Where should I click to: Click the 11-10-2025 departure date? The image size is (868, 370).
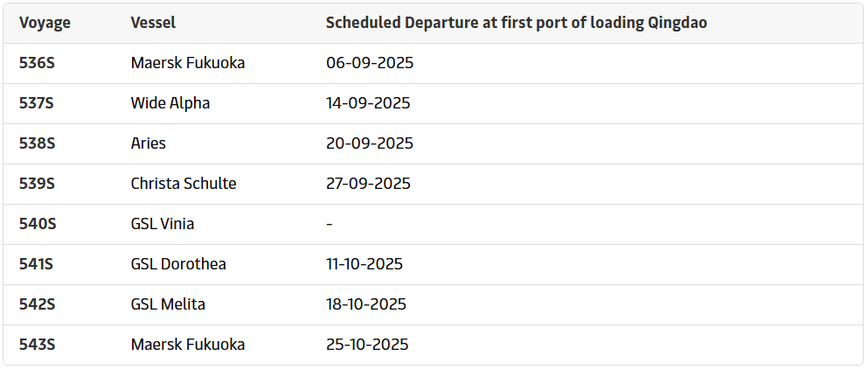pos(365,264)
